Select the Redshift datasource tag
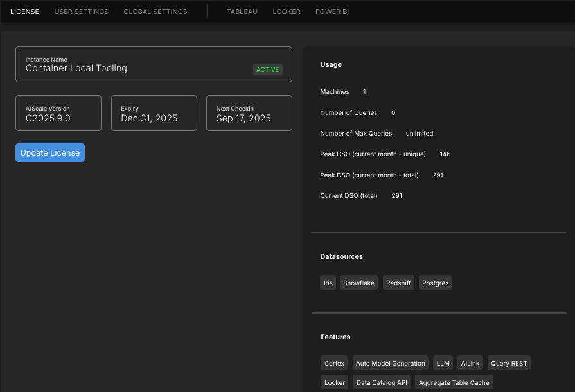 click(x=398, y=283)
